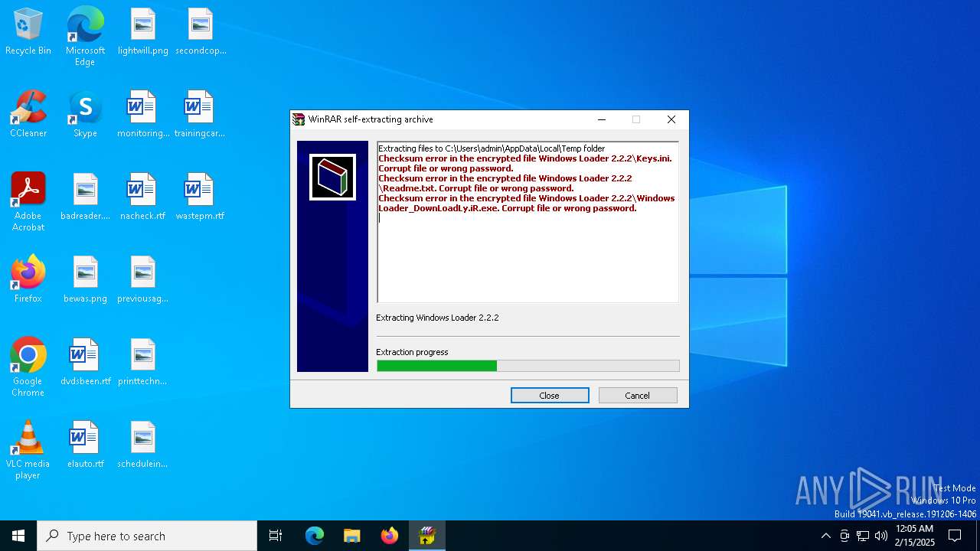Open Firefox from taskbar
The image size is (980, 551).
(x=390, y=536)
